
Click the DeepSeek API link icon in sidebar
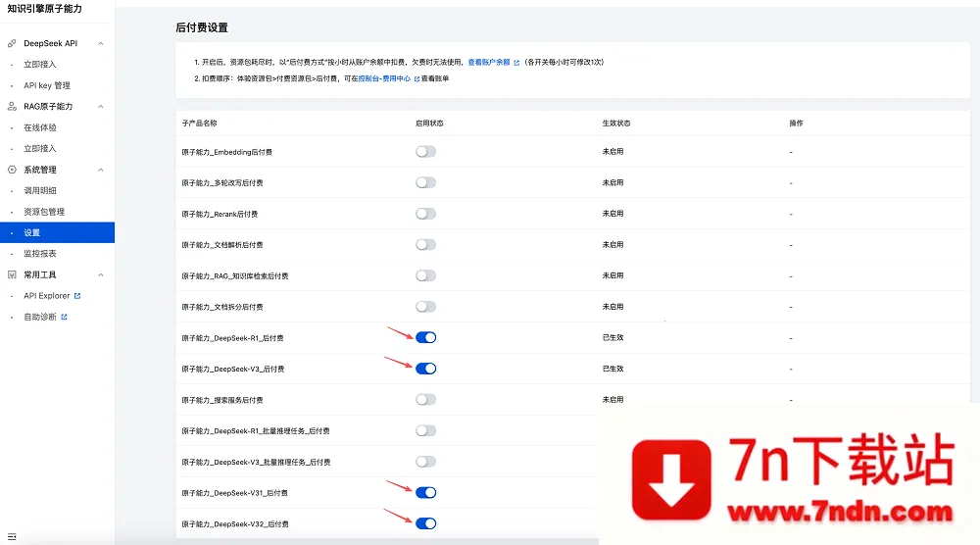point(12,43)
